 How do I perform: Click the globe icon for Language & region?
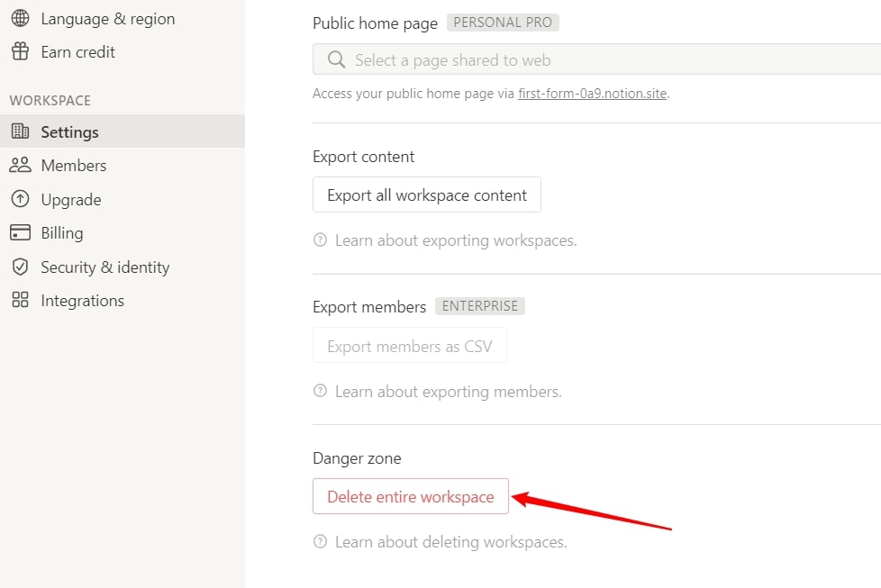[20, 18]
